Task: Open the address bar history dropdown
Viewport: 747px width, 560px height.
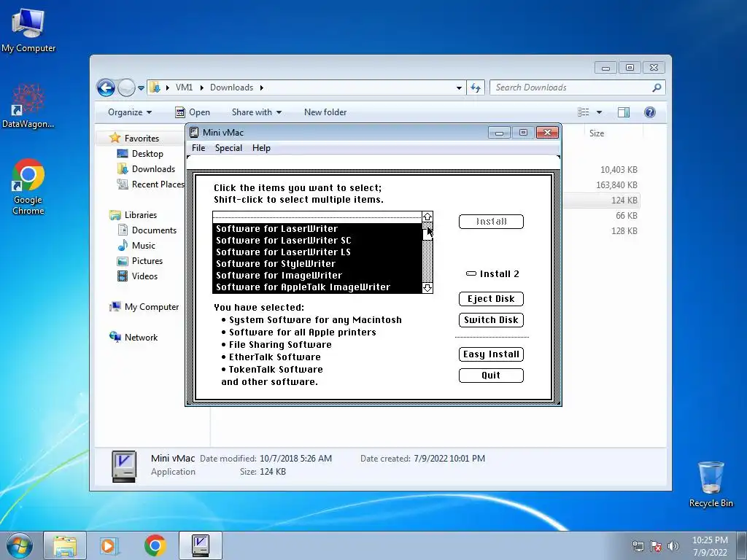Action: pos(459,87)
